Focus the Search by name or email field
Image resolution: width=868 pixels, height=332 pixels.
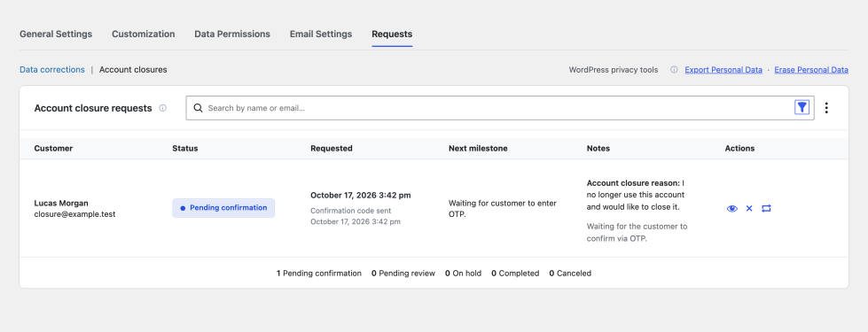(499, 108)
